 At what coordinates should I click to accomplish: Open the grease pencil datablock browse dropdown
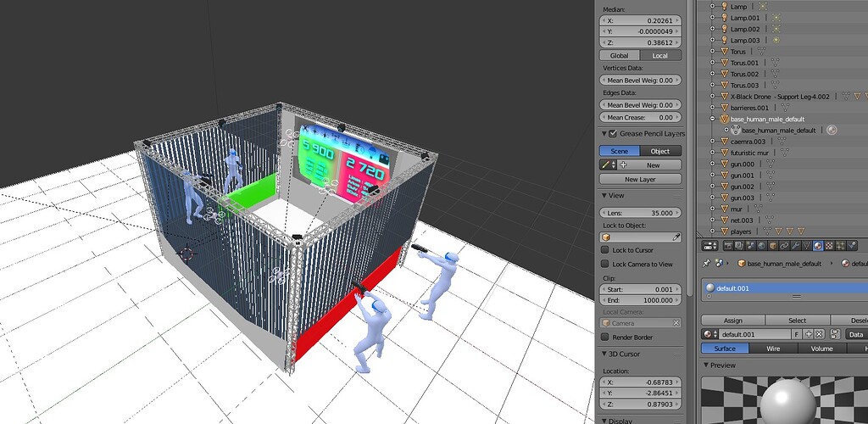[607, 165]
